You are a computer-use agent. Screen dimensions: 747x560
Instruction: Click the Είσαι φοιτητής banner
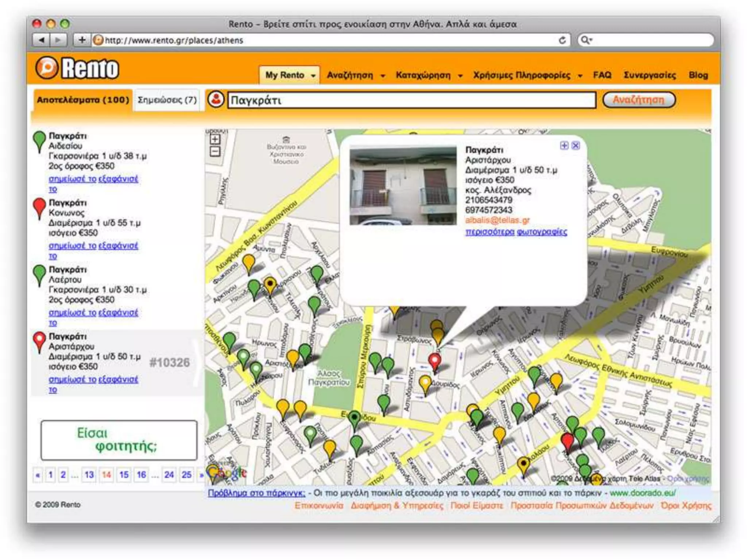[x=119, y=440]
